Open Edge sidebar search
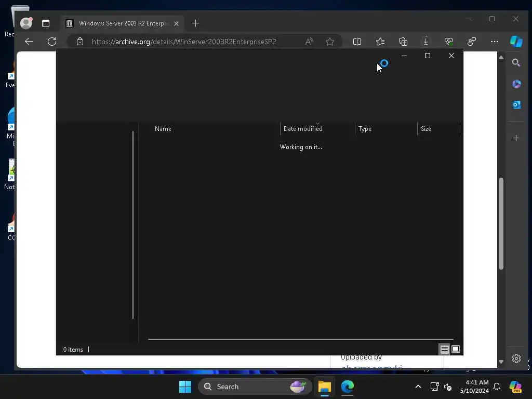The width and height of the screenshot is (532, 399). [516, 63]
